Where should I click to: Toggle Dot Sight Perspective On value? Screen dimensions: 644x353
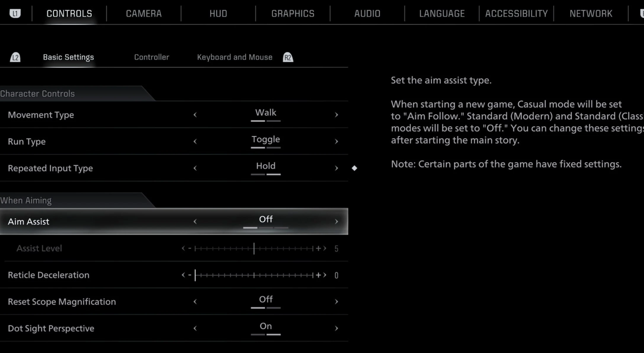tap(266, 326)
